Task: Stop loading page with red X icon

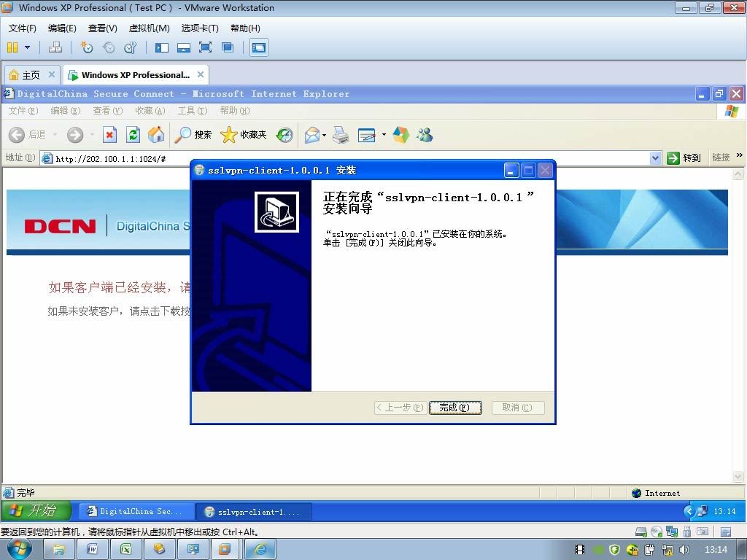Action: click(x=109, y=135)
